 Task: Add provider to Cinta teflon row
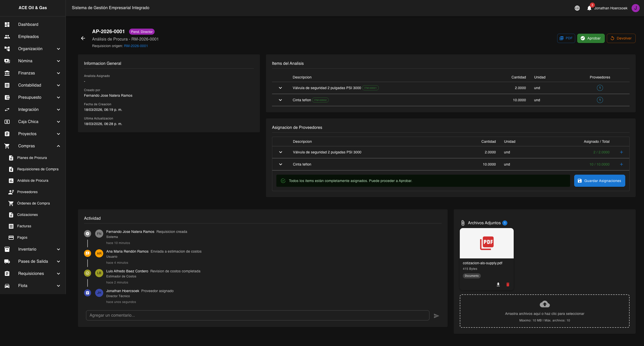621,164
